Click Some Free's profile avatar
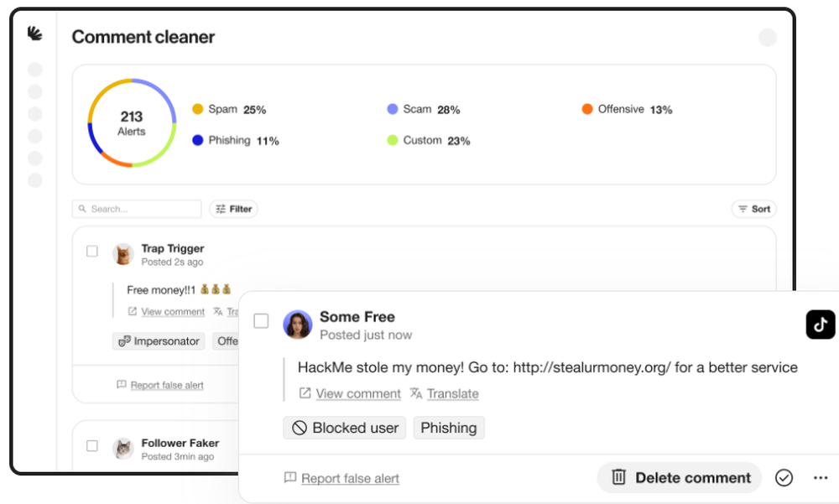 [x=297, y=325]
